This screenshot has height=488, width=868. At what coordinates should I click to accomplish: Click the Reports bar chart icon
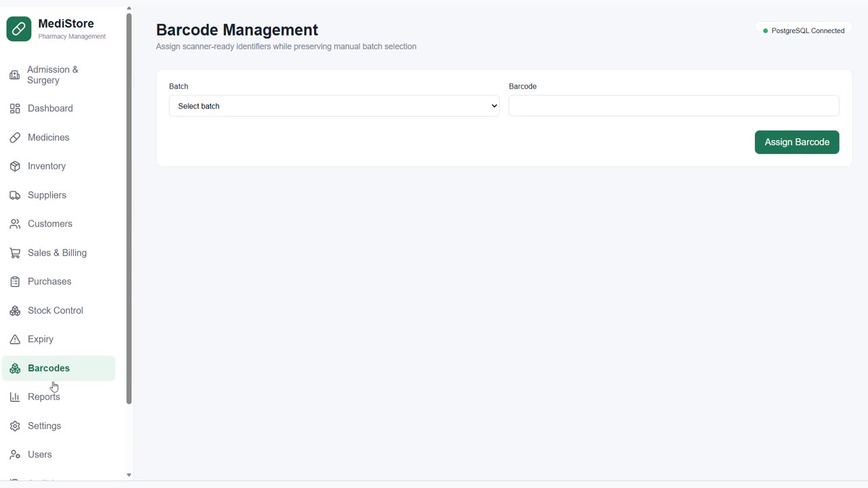(x=15, y=397)
